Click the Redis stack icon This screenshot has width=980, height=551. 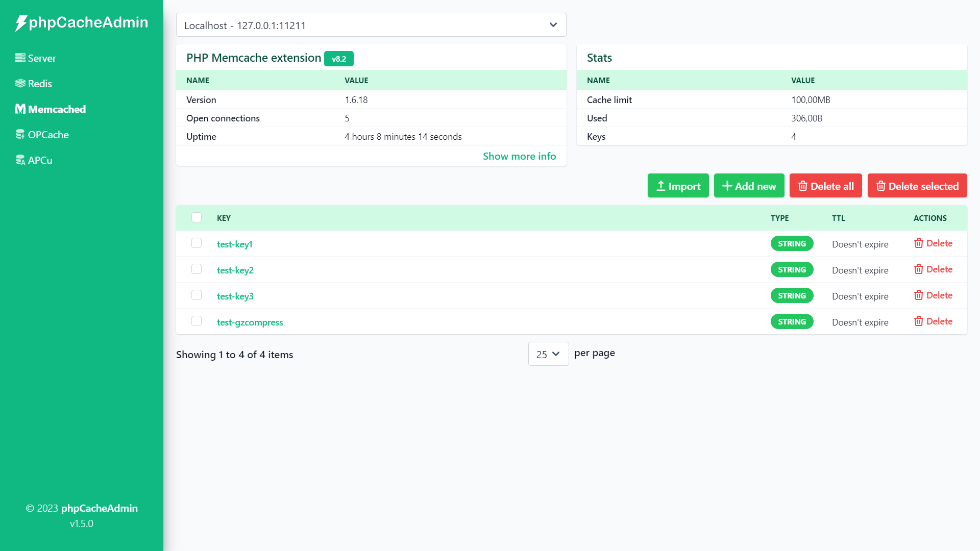[20, 83]
